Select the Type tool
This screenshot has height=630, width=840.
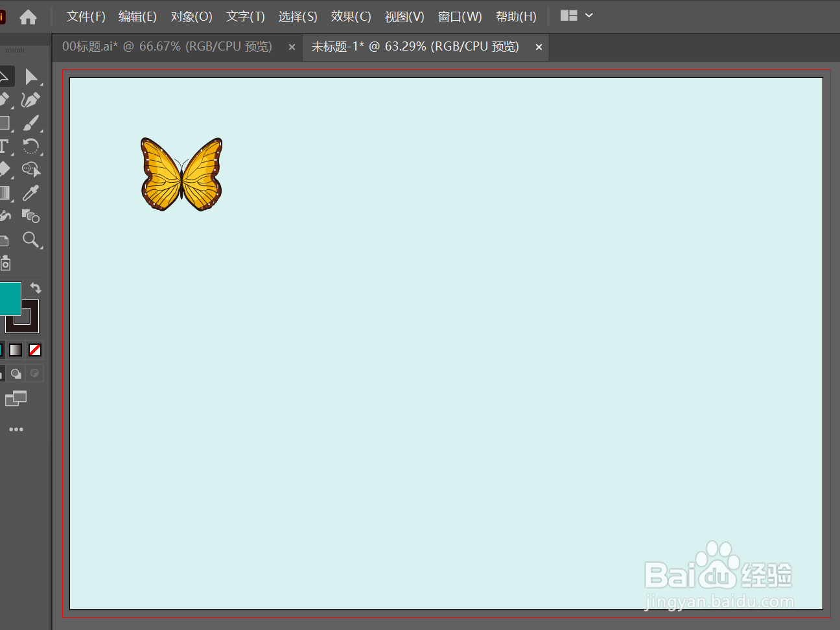[4, 146]
